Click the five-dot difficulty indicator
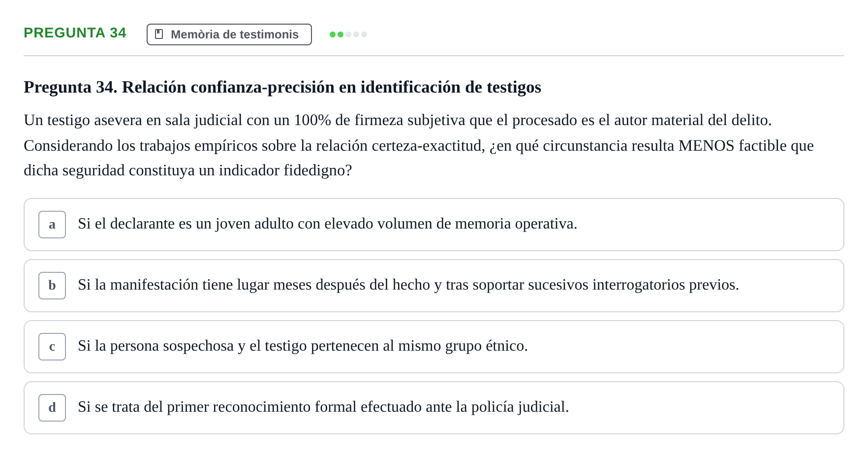This screenshot has height=459, width=868. click(348, 34)
